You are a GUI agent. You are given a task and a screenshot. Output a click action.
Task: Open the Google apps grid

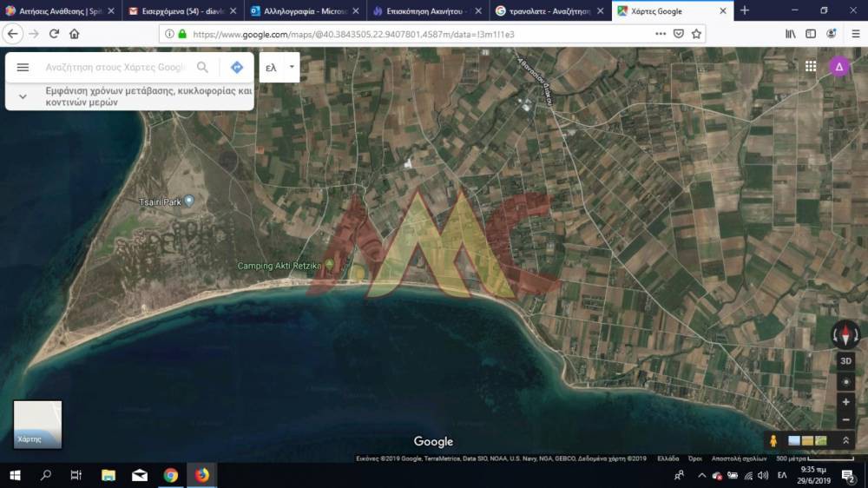811,67
